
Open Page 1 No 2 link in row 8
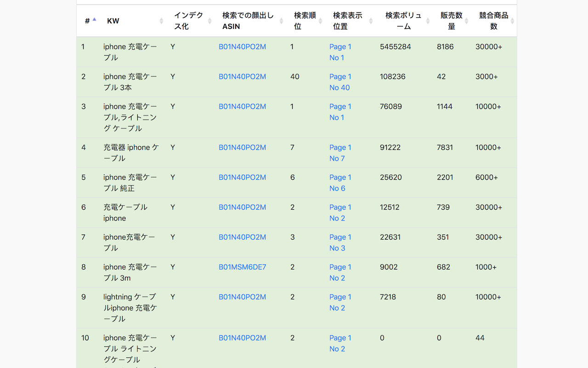(x=340, y=272)
